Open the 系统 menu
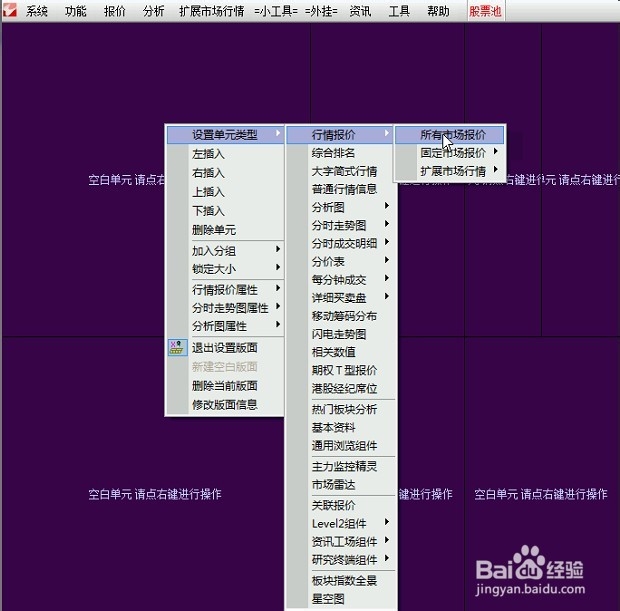The width and height of the screenshot is (620, 611). (37, 11)
